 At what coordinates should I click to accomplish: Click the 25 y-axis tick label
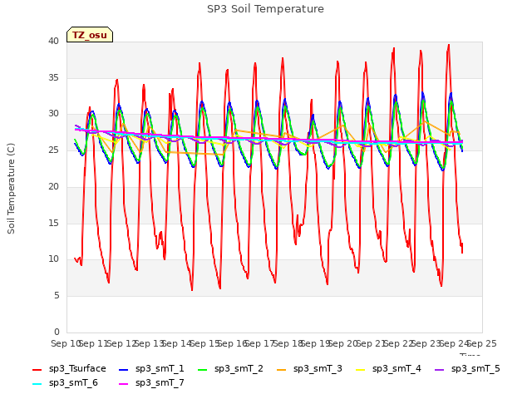[x=53, y=150]
